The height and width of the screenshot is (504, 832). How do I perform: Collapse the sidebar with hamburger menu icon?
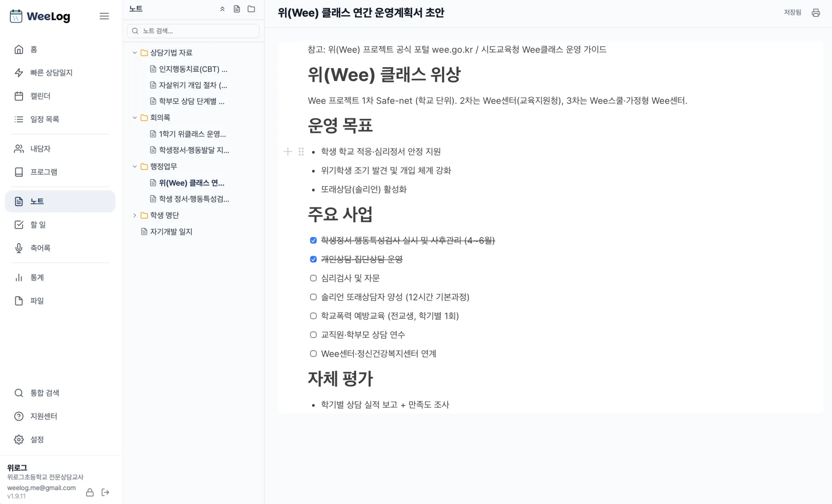coord(104,16)
